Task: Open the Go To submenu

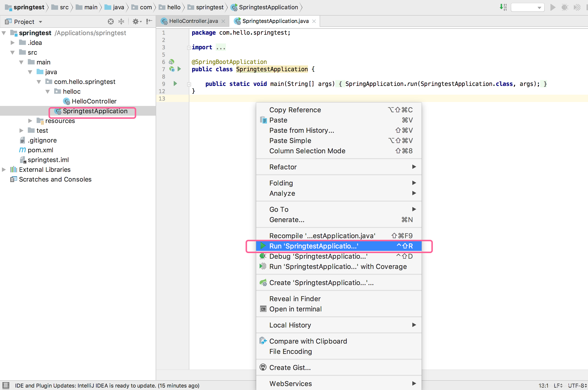Action: (339, 209)
